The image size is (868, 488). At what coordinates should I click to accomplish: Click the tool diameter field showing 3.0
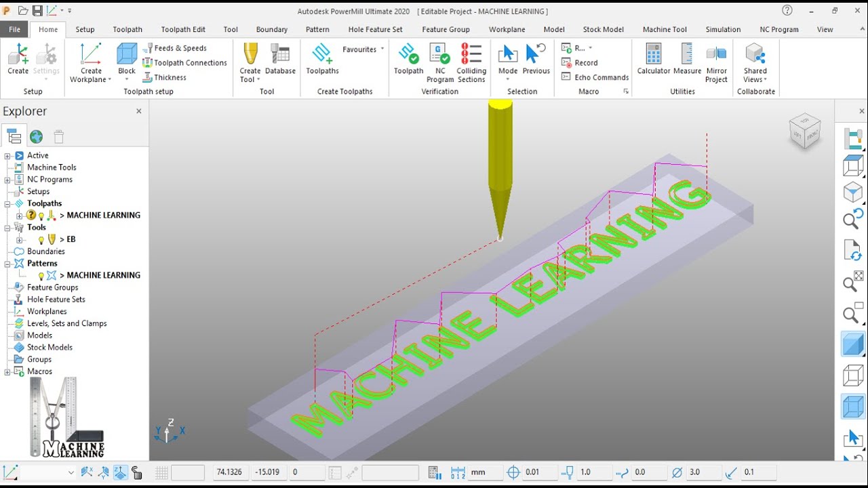click(x=703, y=472)
